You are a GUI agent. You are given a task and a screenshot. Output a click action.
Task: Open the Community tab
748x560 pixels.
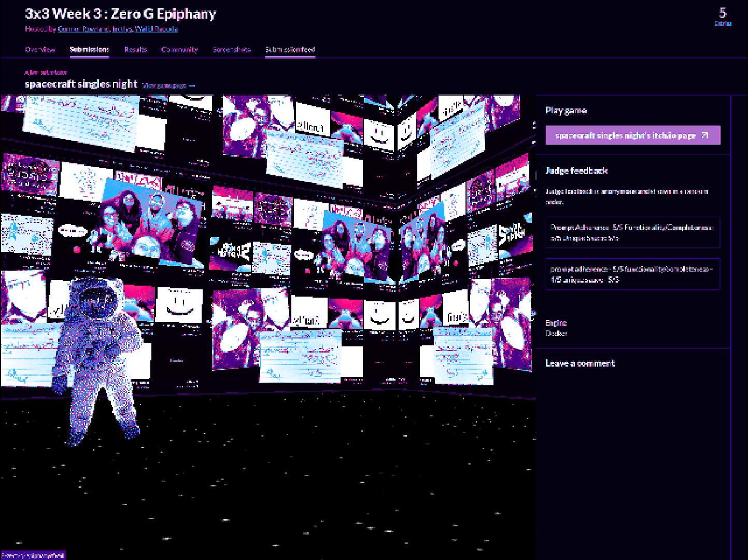tap(179, 49)
